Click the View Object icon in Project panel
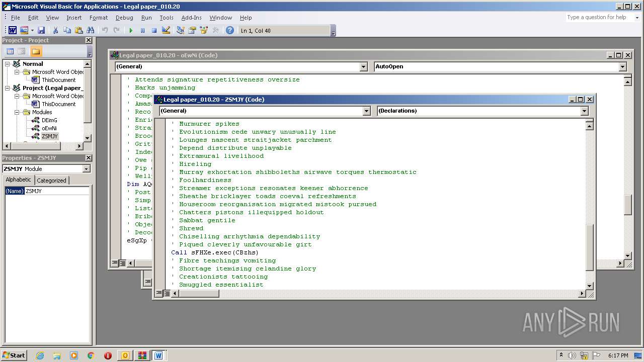This screenshot has width=644, height=362. tap(22, 51)
